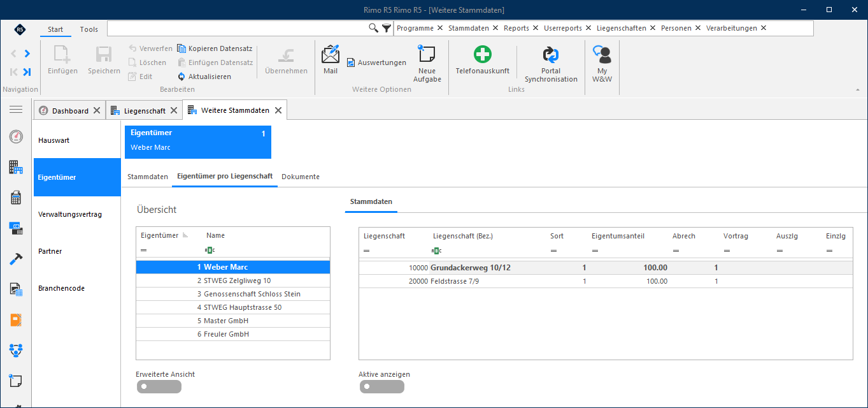Expand the sidebar with the hamburger menu
The width and height of the screenshot is (868, 408).
point(16,110)
